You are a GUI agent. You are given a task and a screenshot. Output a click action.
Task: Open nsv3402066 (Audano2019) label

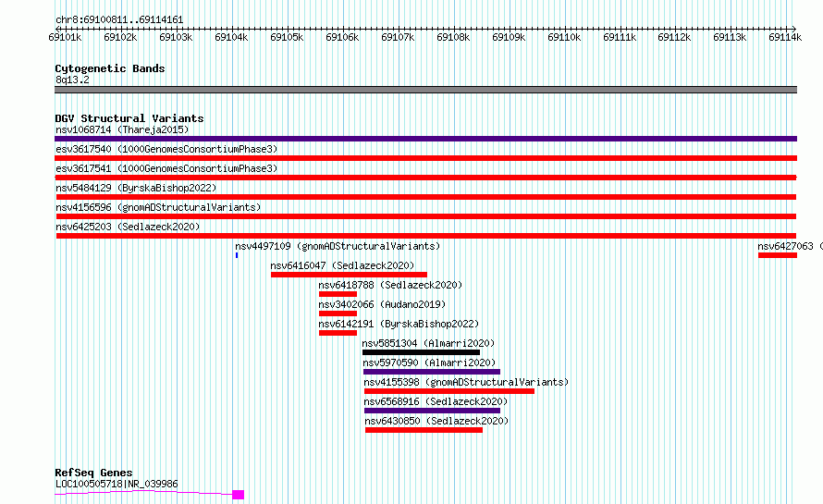(382, 304)
